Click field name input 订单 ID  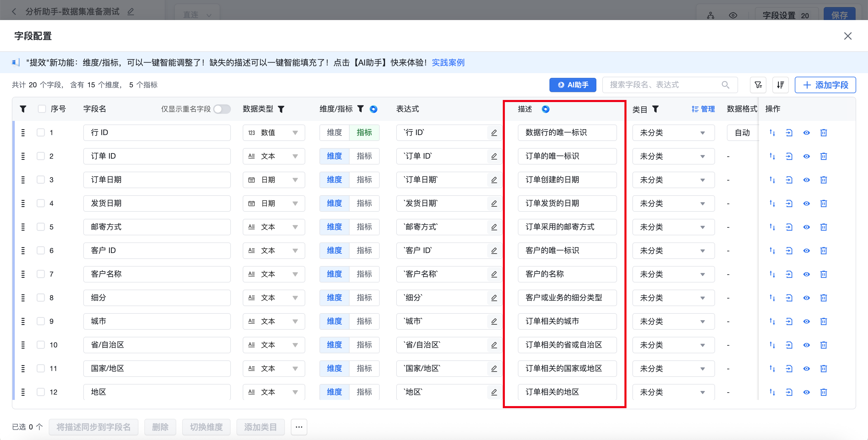pos(157,156)
